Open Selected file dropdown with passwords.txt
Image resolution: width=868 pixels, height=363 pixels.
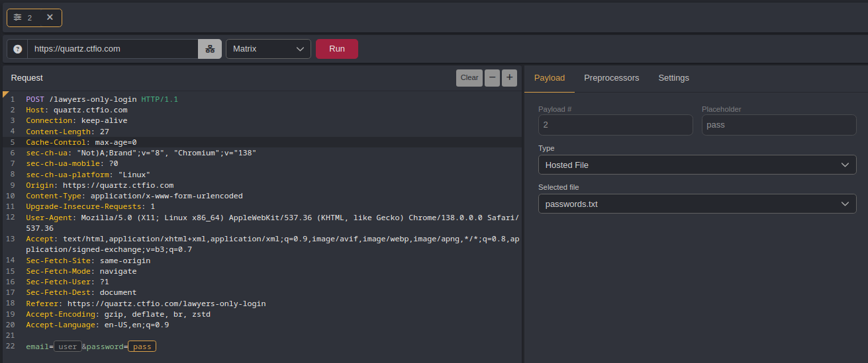[697, 204]
